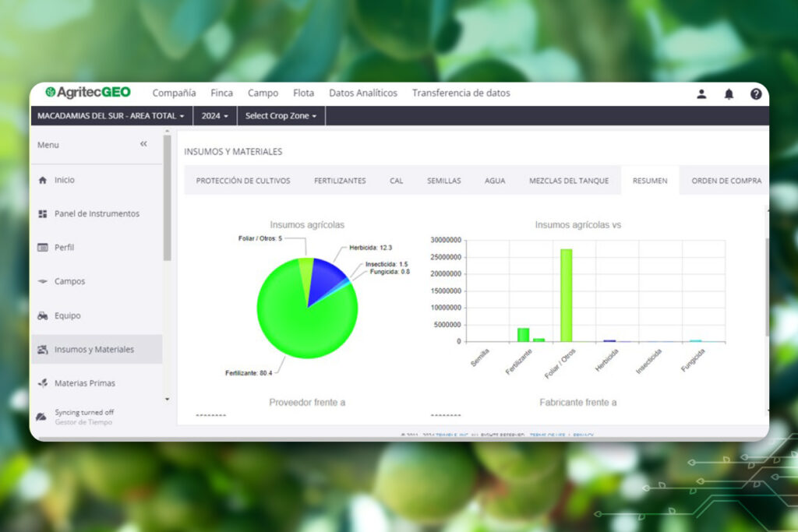
Task: Collapse the Menu sidebar with double chevron
Action: tap(143, 143)
